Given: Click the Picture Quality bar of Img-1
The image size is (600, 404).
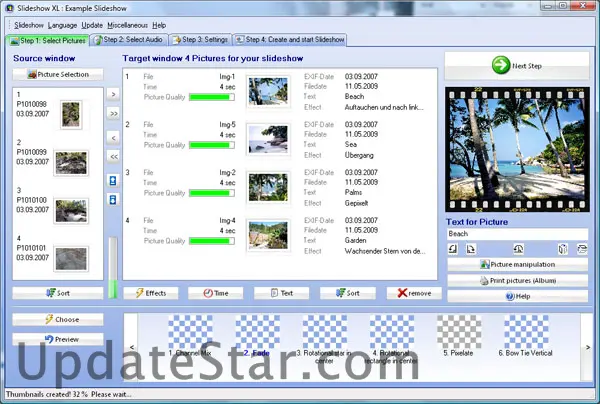Looking at the screenshot, I should [212, 97].
